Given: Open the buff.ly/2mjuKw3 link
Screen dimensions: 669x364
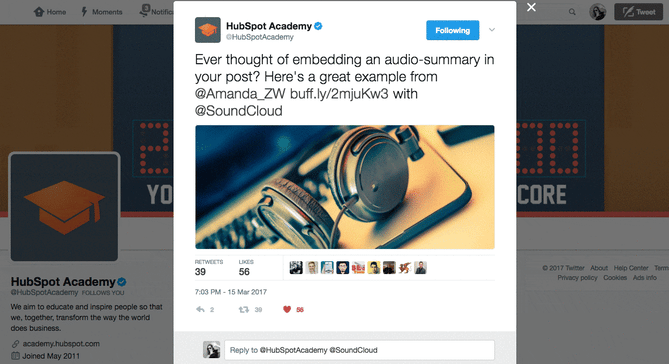Looking at the screenshot, I should coord(339,94).
